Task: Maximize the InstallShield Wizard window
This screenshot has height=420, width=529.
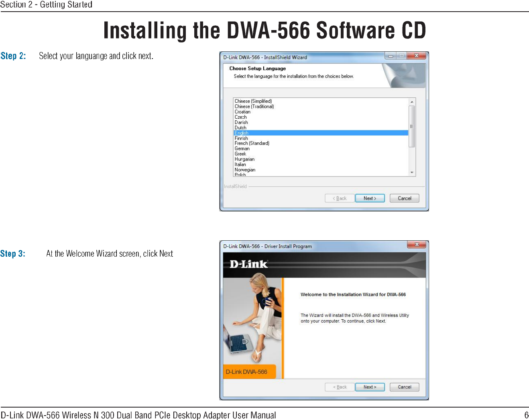Action: pos(401,56)
